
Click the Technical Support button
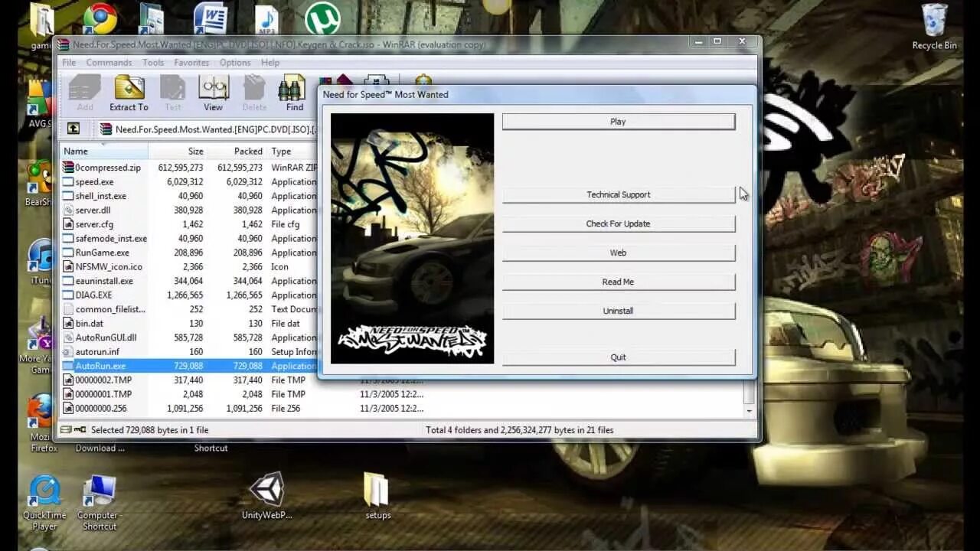[x=619, y=194]
